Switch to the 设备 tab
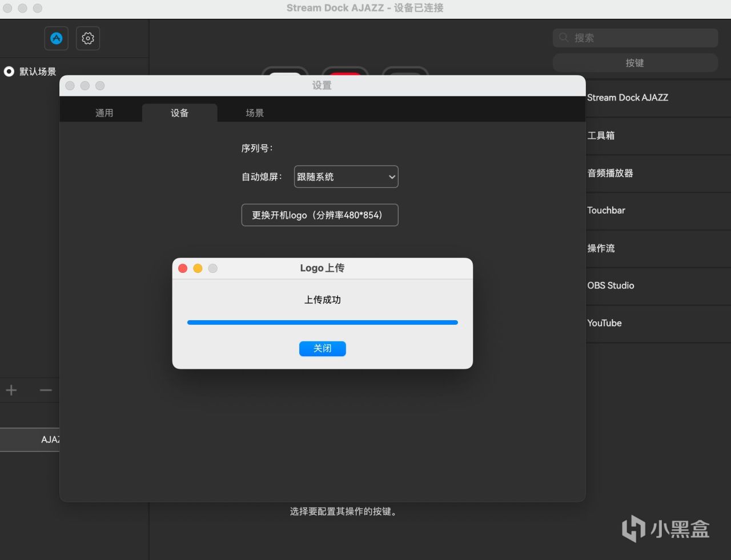This screenshot has height=560, width=731. tap(179, 113)
